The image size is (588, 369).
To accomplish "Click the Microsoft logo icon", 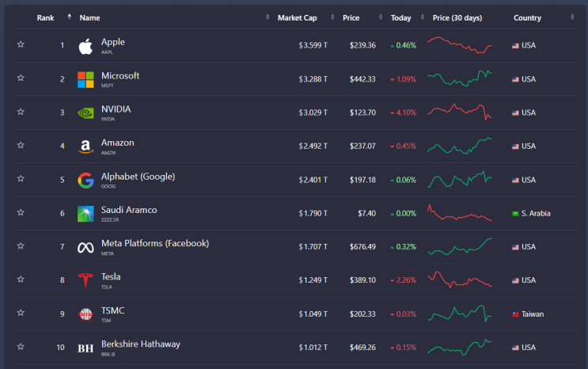I will click(x=85, y=79).
